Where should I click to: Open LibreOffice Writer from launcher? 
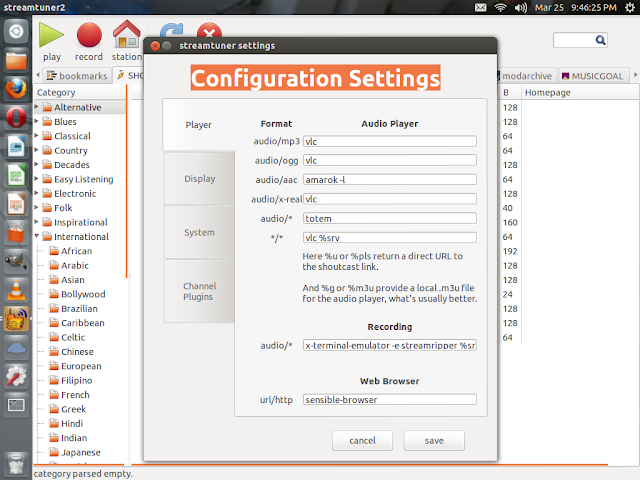coord(16,146)
